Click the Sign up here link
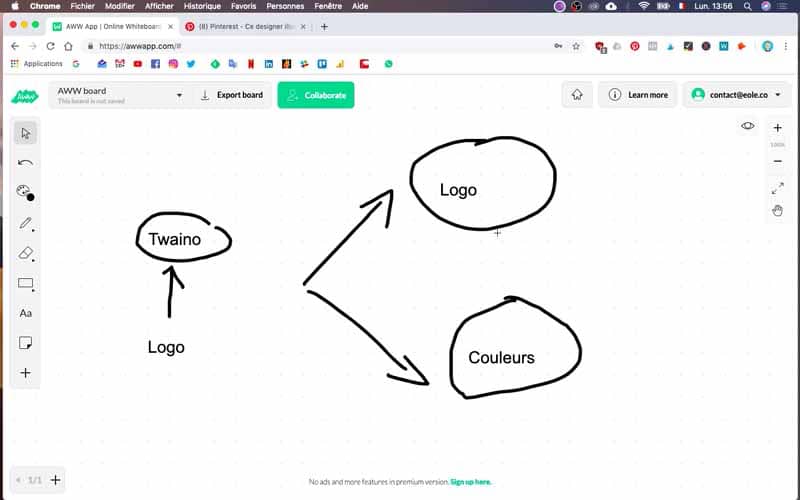Screen dimensions: 800x500 coord(470,482)
